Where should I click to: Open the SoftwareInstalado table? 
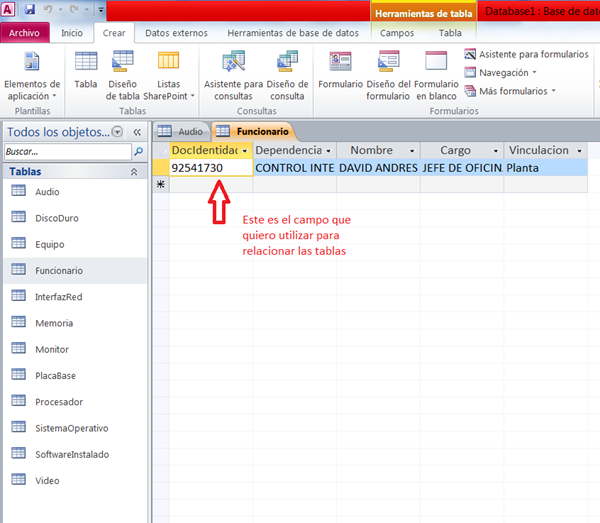click(71, 454)
